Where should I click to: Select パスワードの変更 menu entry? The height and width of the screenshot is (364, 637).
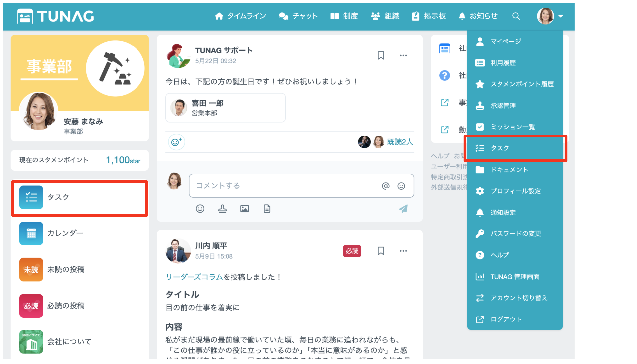515,234
